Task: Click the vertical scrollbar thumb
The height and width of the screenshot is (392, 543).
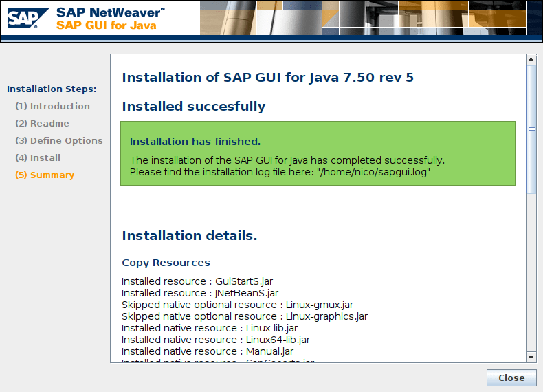Action: tap(531, 129)
